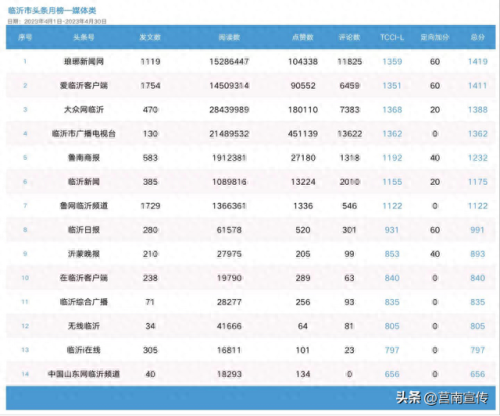500x416 pixels.
Task: Click the TCCI-L value "1359"
Action: tap(392, 62)
